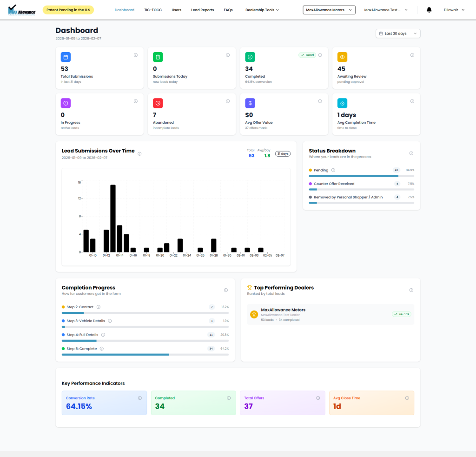Screen dimensions: 476x457
Task: Click info icon beside Lead Submissions Over Time
Action: pos(139,153)
